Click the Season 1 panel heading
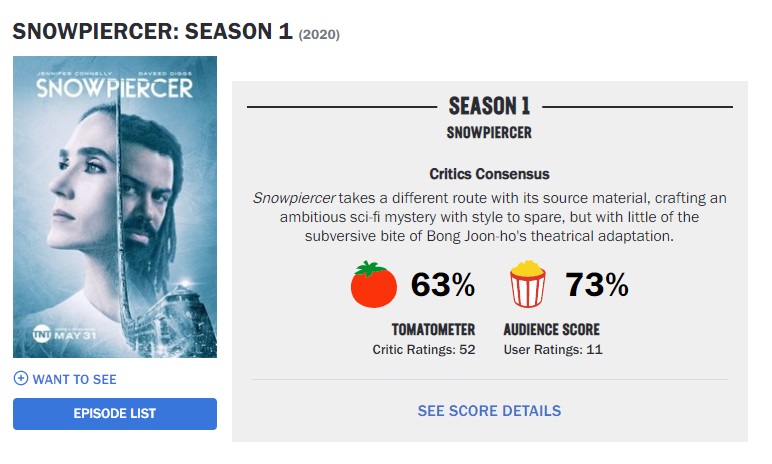The height and width of the screenshot is (464, 772). click(489, 106)
